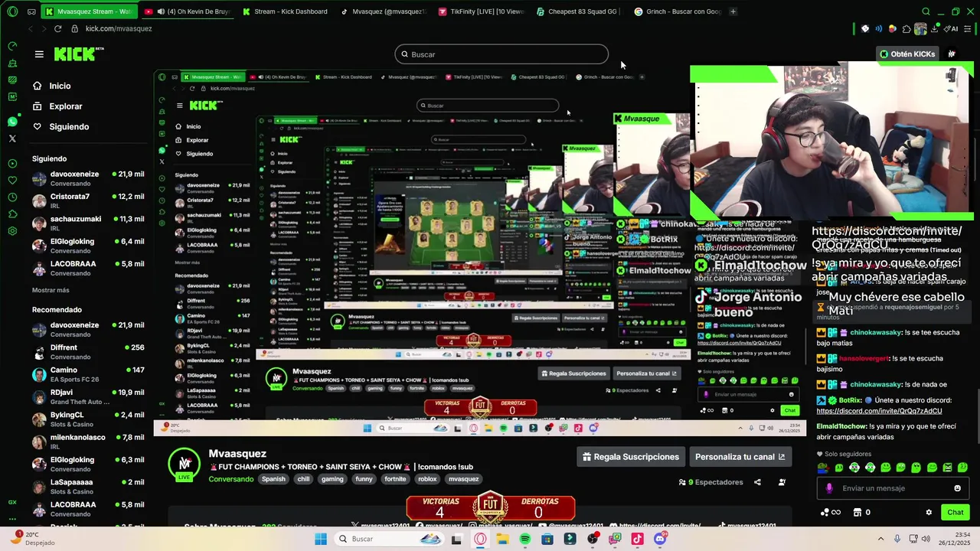
Task: Open BykingCL Slots & Casino channel
Action: (x=88, y=419)
